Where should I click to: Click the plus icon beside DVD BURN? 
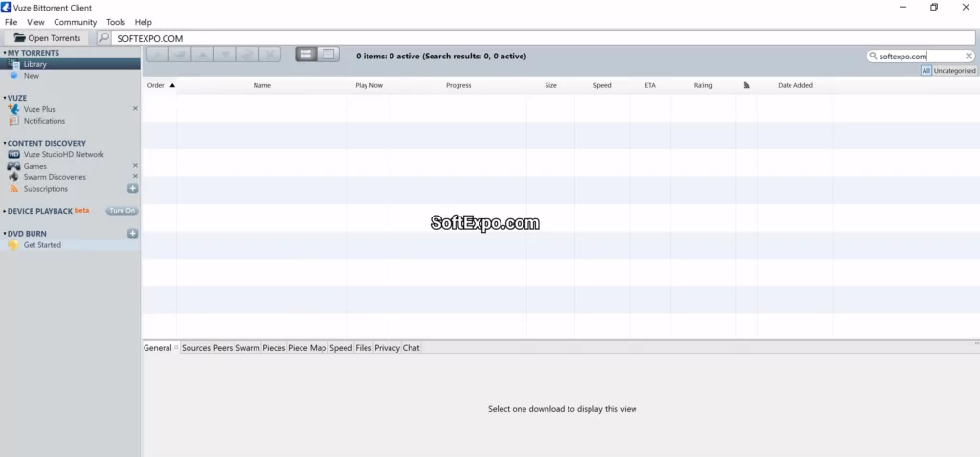click(x=132, y=233)
